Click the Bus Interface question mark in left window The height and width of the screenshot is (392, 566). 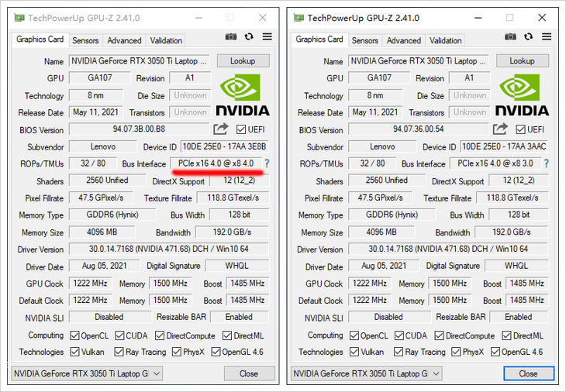(267, 163)
